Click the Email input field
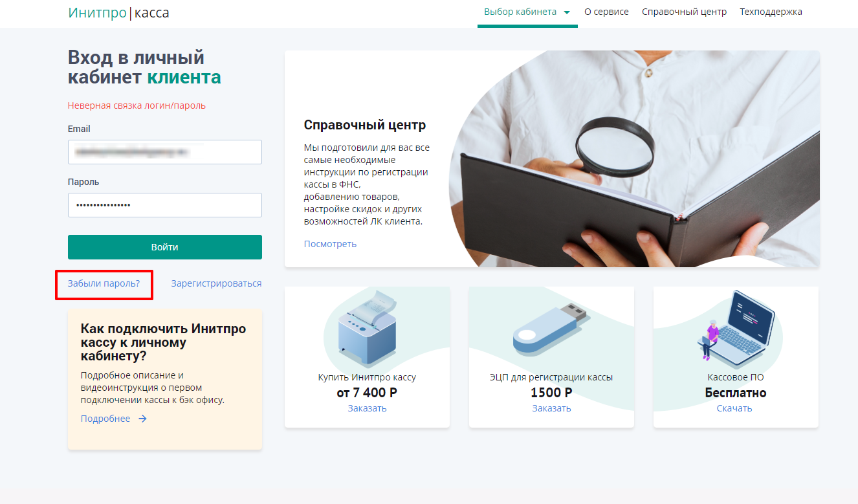This screenshot has height=504, width=858. point(165,152)
